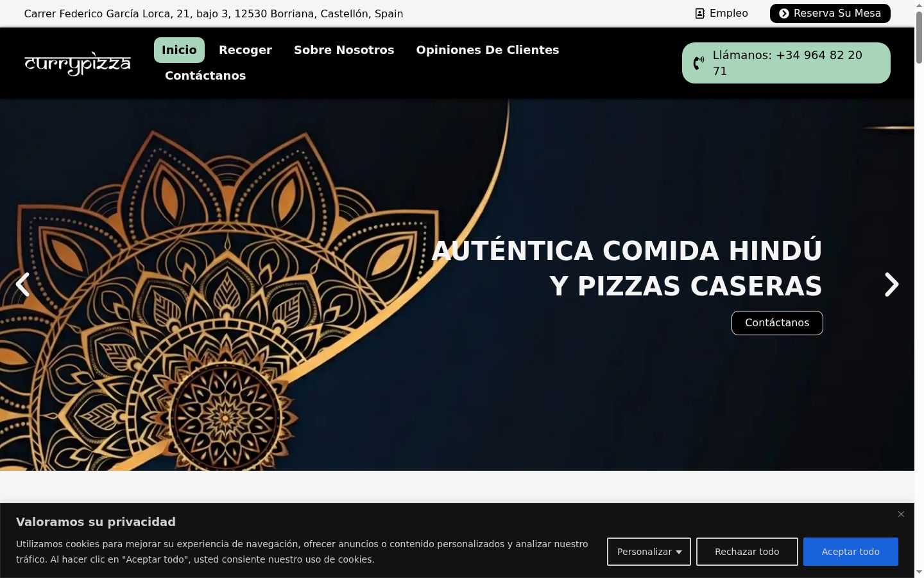
Task: Call via Llámanos phone number button
Action: pyautogui.click(x=786, y=63)
